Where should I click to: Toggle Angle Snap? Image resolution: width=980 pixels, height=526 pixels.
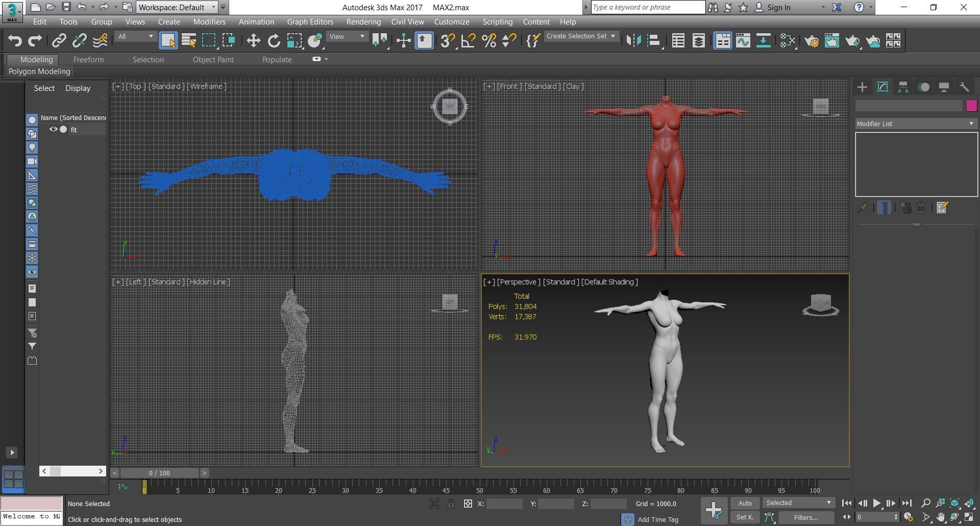468,40
